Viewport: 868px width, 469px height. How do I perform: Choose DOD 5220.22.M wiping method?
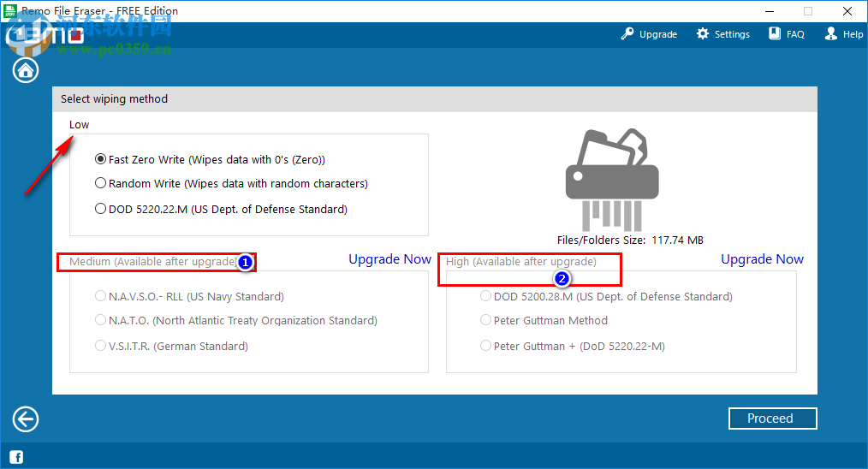click(222, 209)
